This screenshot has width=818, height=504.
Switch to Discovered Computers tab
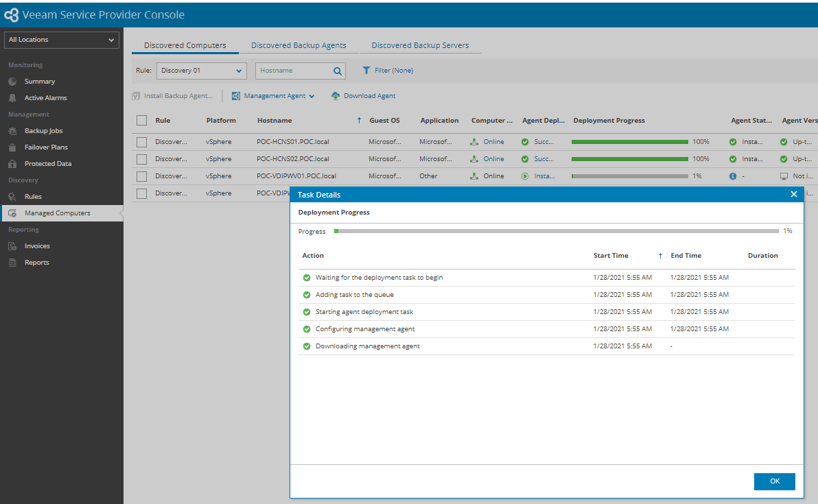click(x=185, y=45)
